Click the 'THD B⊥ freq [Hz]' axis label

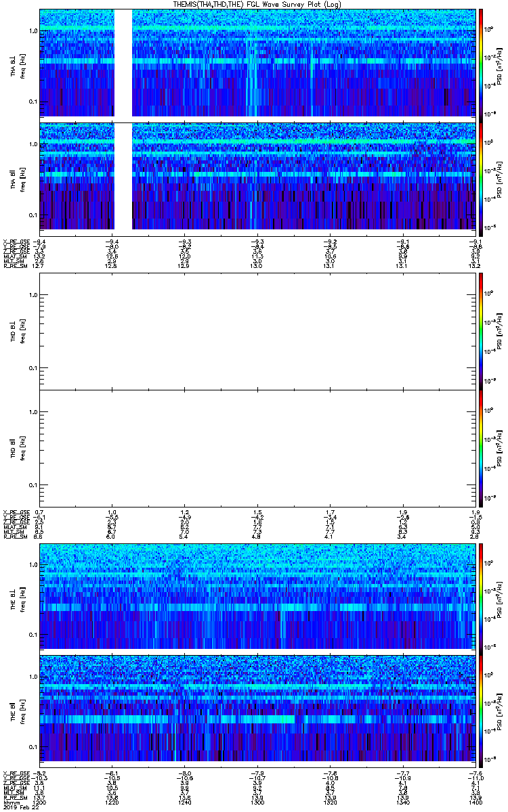pyautogui.click(x=18, y=331)
